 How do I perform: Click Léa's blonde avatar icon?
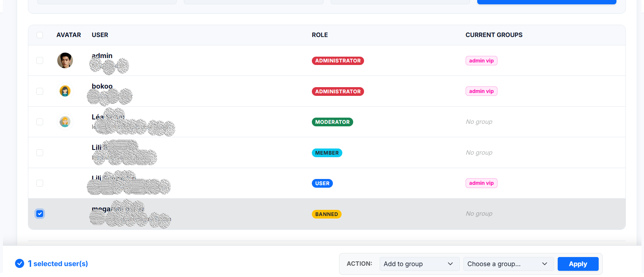(x=65, y=122)
